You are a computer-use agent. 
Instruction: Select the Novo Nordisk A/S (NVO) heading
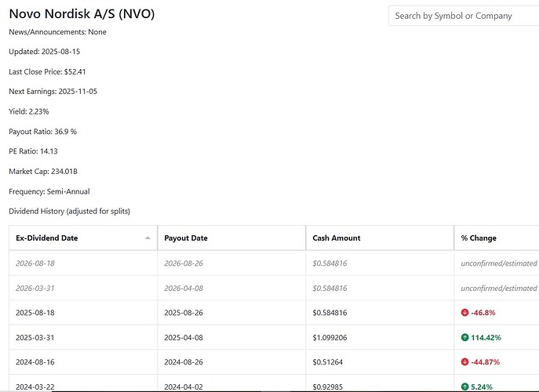tap(82, 14)
